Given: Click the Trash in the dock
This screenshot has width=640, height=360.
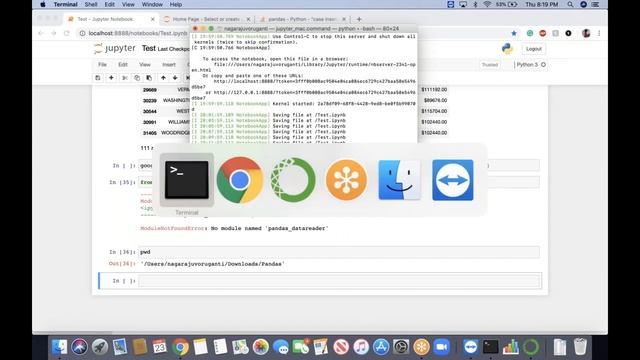Looking at the screenshot, I should tap(580, 347).
